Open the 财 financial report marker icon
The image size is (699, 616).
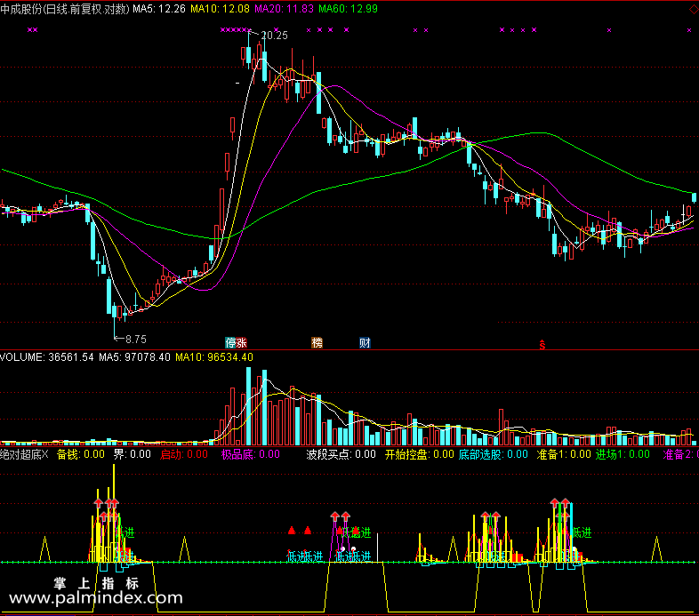pyautogui.click(x=365, y=343)
